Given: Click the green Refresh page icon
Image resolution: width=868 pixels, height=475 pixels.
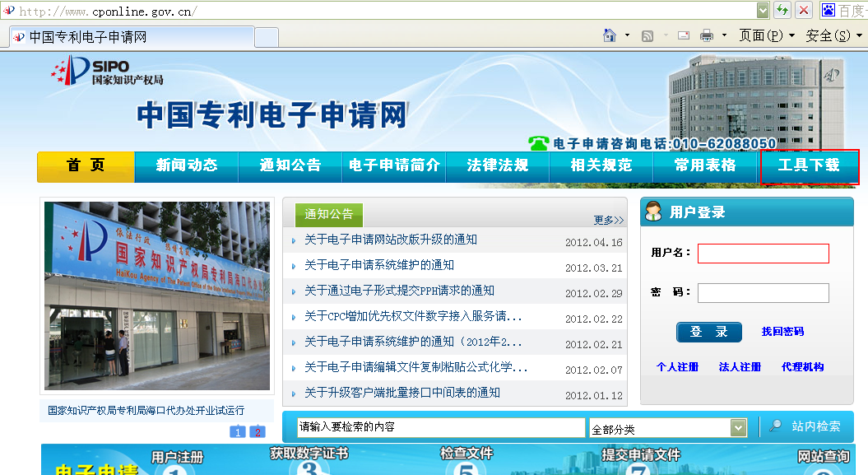Looking at the screenshot, I should click(782, 11).
